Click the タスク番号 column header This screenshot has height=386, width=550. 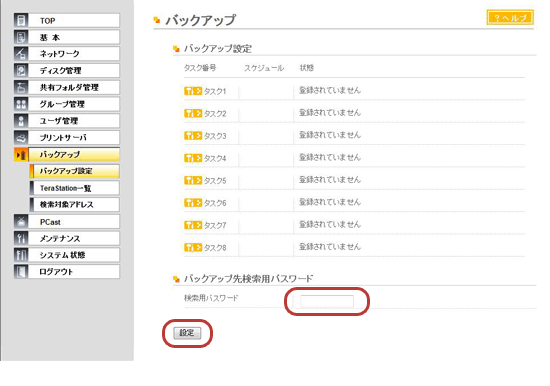click(200, 68)
